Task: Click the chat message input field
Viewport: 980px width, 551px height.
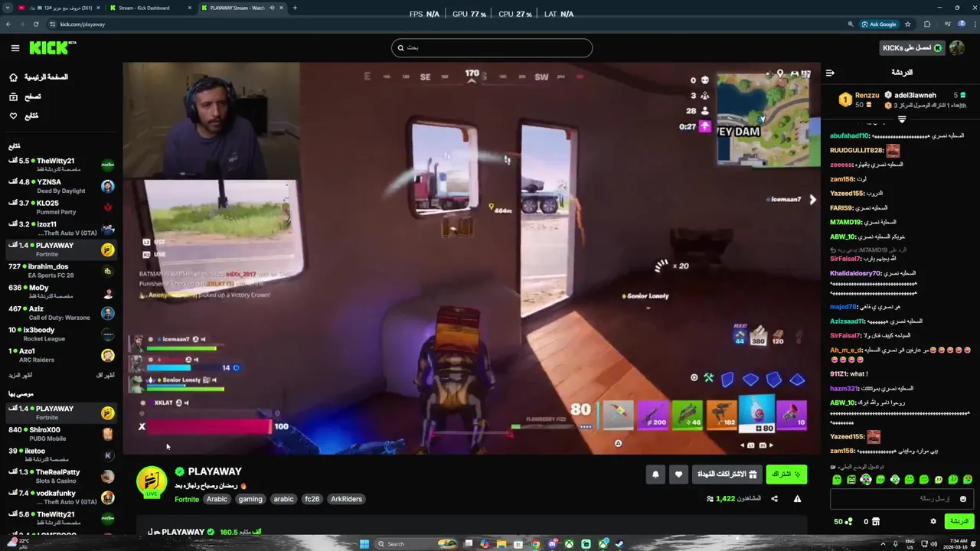Action: pyautogui.click(x=900, y=499)
